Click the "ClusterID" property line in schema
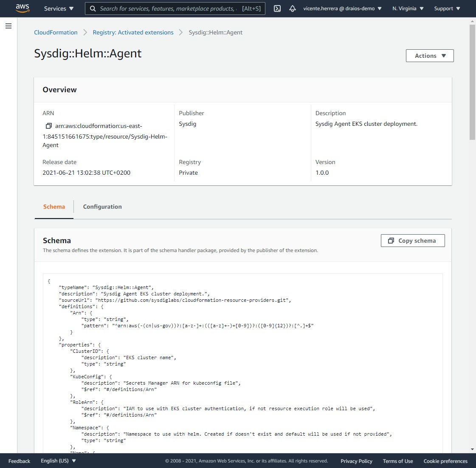 89,351
